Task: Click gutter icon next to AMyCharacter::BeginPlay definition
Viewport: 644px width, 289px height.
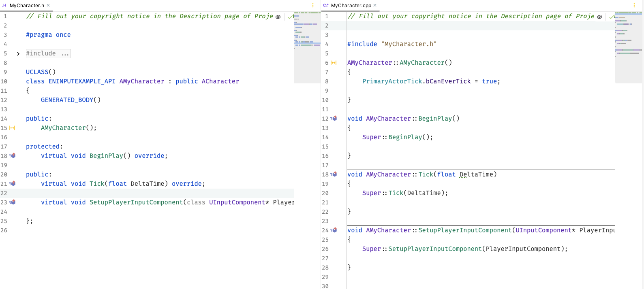Action: 334,119
